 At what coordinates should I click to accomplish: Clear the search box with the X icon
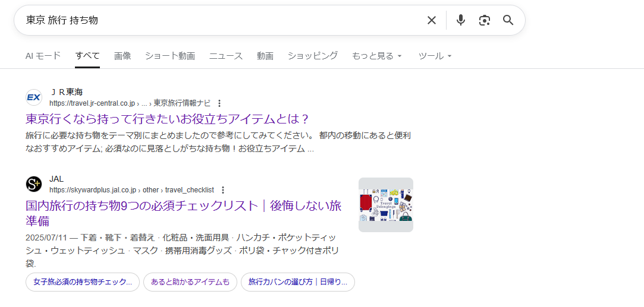pos(432,20)
